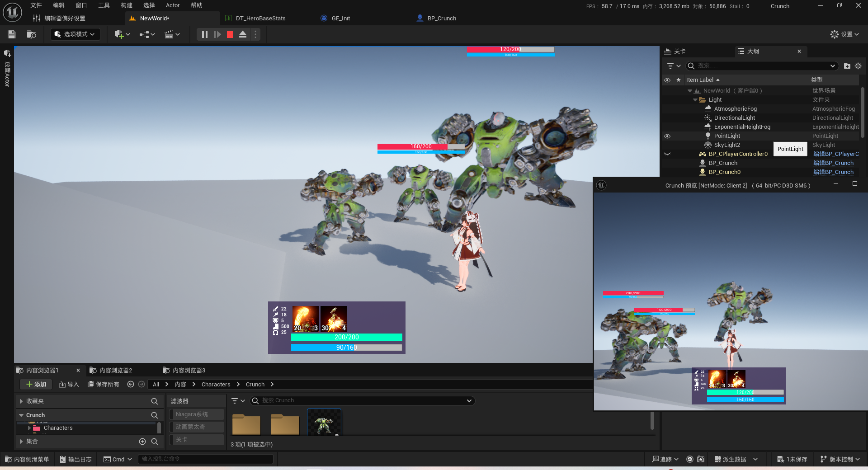Click the Place Actors panel icon

pyautogui.click(x=7, y=53)
